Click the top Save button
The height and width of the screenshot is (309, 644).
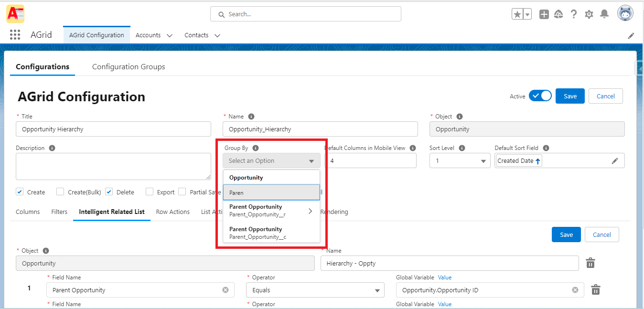click(x=570, y=96)
